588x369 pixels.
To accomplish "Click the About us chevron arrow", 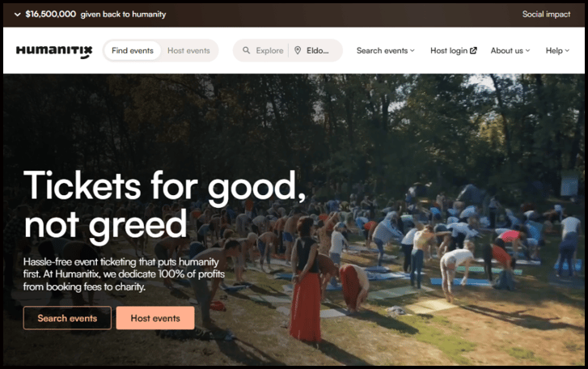I will [x=527, y=50].
